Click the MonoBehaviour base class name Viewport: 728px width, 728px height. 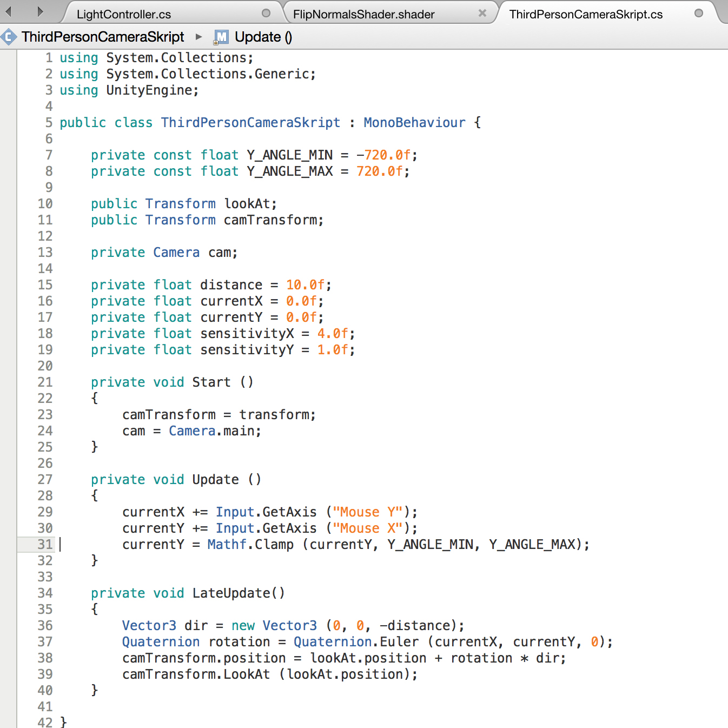(x=414, y=123)
